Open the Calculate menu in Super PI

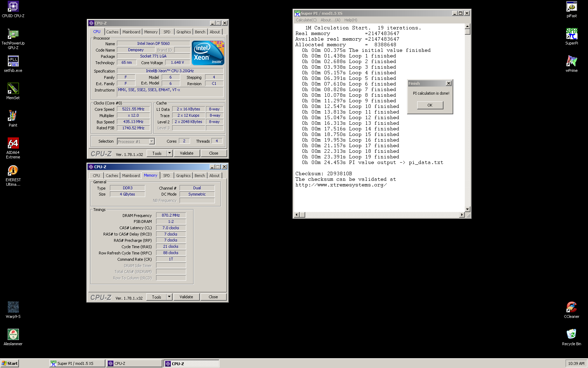click(x=306, y=20)
